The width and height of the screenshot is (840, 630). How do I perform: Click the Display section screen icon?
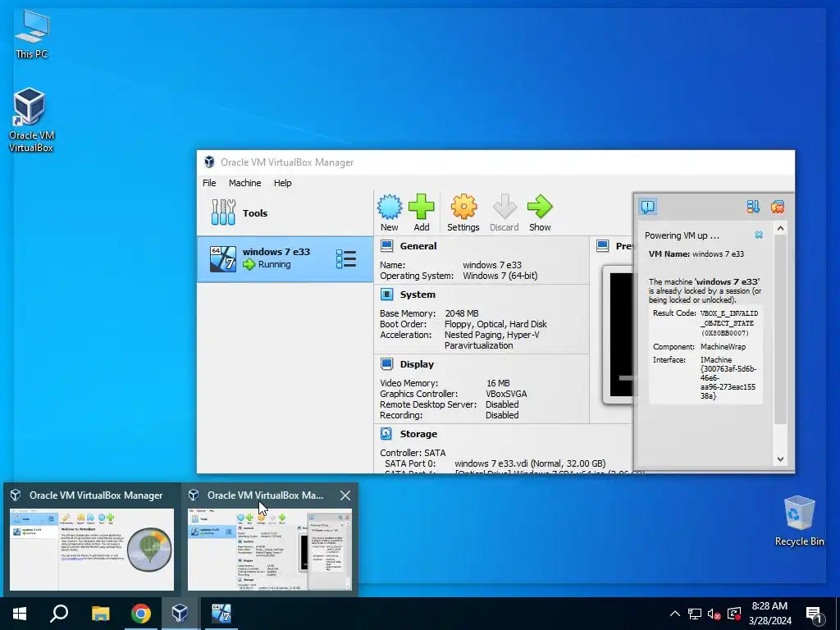pyautogui.click(x=387, y=363)
